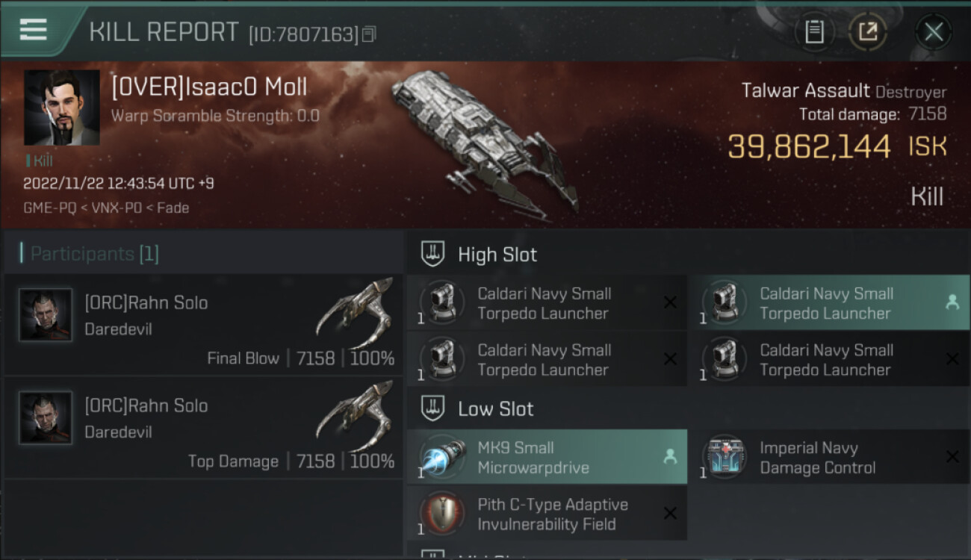Screen dimensions: 971x560
Task: Inspect the Talwar Assault ship image
Action: coord(484,140)
